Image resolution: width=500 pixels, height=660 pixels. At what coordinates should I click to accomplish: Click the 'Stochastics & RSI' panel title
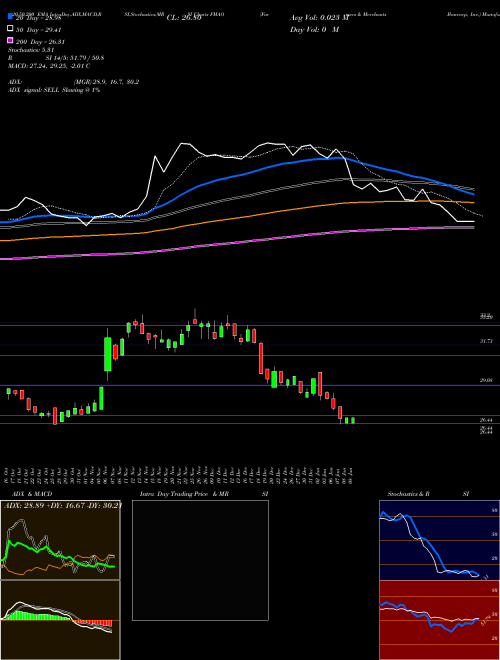(428, 494)
